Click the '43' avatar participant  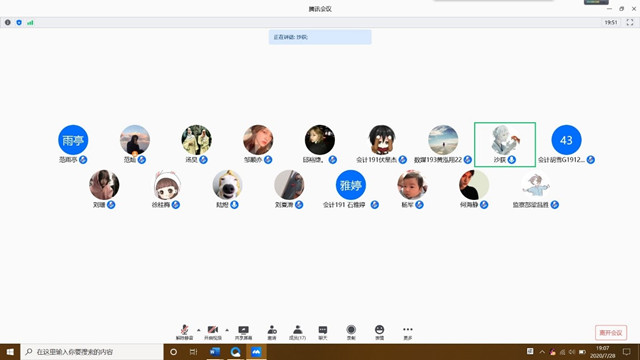pos(566,140)
